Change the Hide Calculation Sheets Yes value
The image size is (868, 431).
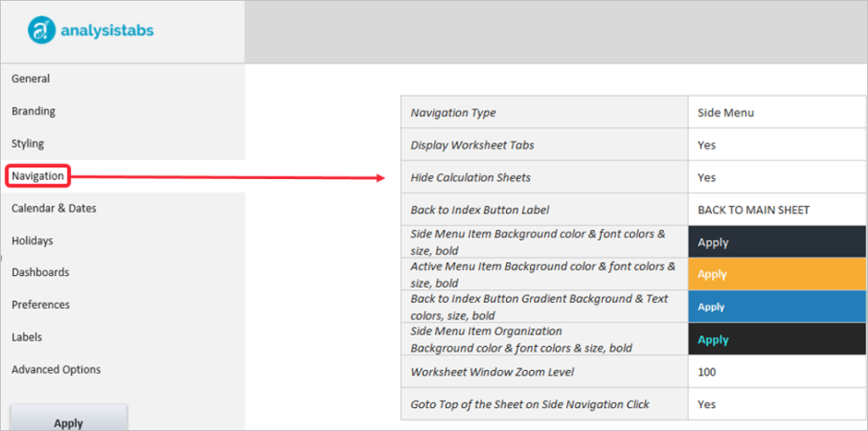[x=776, y=177]
